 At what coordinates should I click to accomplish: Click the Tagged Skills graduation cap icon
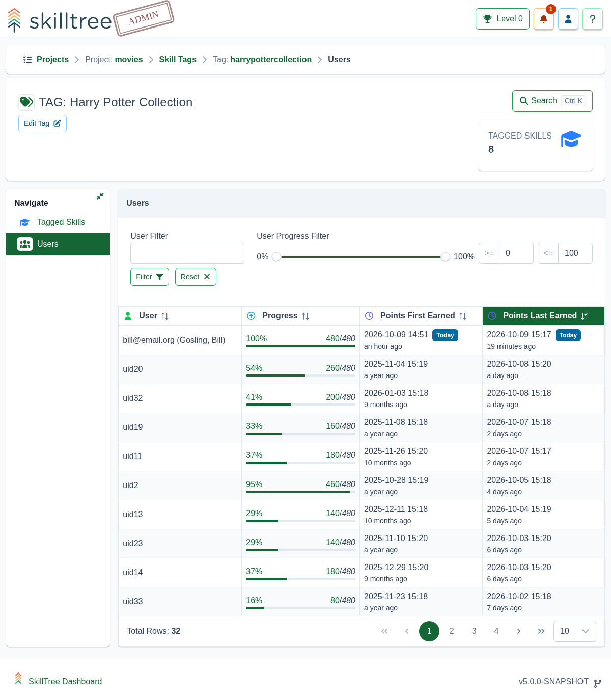click(x=25, y=222)
